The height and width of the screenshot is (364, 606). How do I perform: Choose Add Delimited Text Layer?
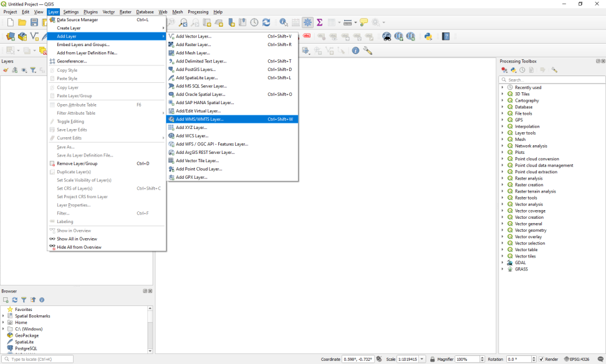tap(233, 62)
